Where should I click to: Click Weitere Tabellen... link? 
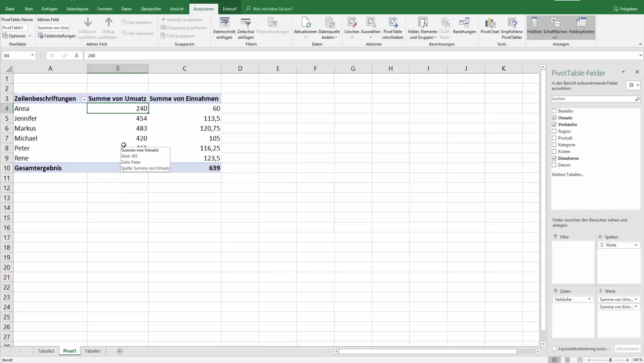click(x=568, y=175)
